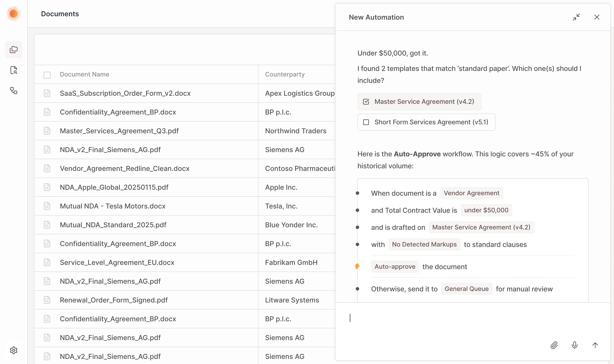Minimize the New Automation panel
The width and height of the screenshot is (614, 364).
click(576, 17)
